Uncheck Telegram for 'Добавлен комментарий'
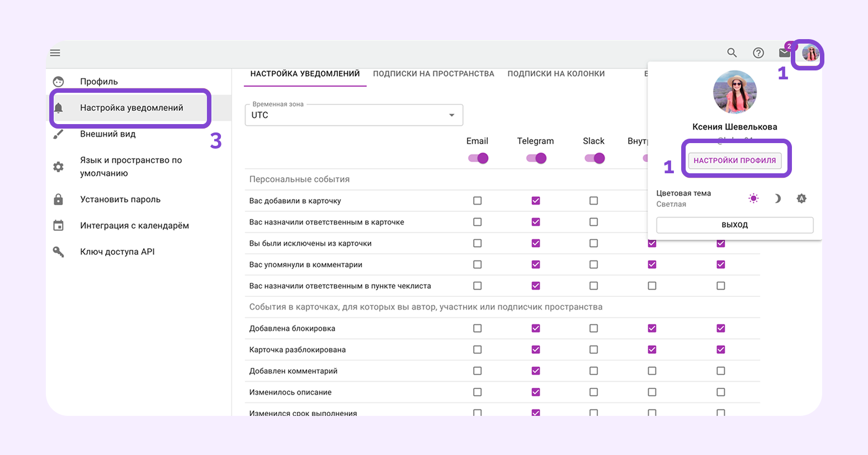This screenshot has width=868, height=455. 536,371
